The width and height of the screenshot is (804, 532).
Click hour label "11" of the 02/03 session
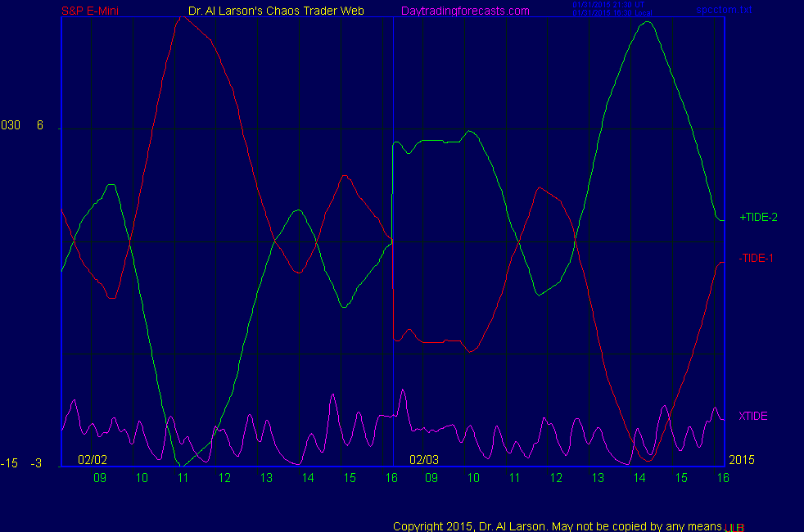coord(515,478)
